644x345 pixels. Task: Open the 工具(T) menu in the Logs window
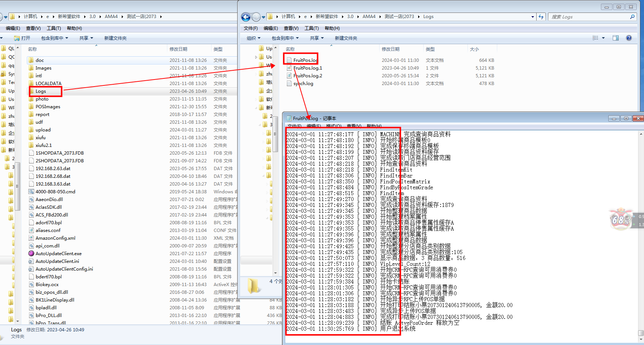[x=312, y=28]
